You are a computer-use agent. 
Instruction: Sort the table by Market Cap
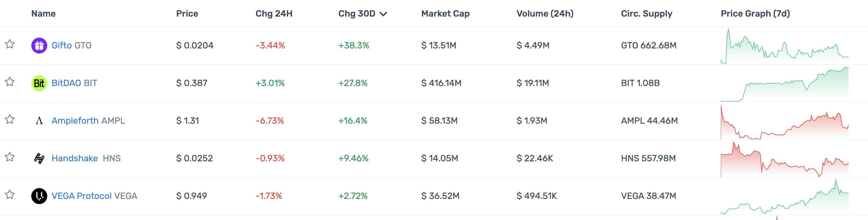(x=445, y=14)
